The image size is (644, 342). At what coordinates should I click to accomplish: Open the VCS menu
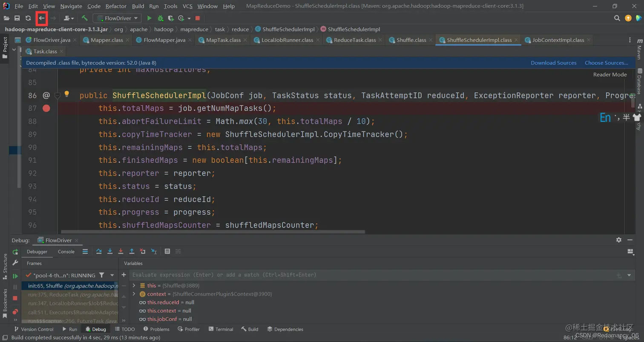(x=187, y=6)
